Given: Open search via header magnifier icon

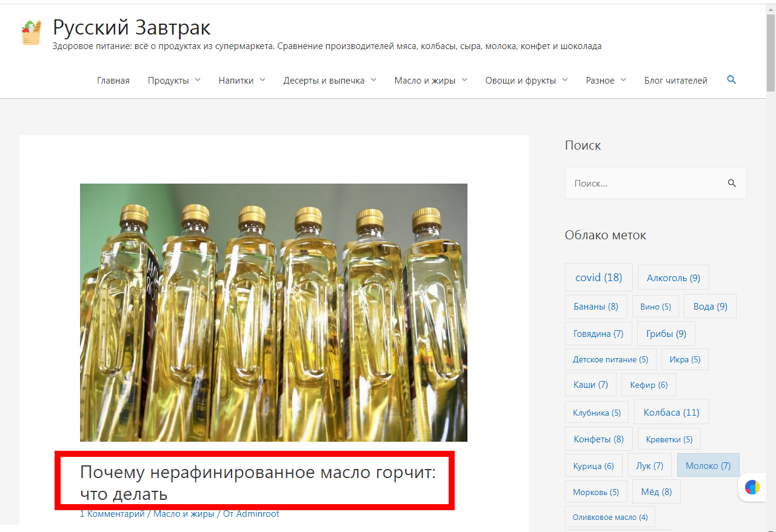Looking at the screenshot, I should pyautogui.click(x=731, y=80).
